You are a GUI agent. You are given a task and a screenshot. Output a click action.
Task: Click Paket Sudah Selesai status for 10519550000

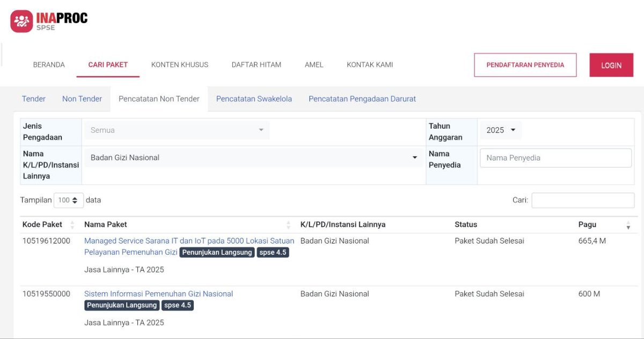coord(489,293)
